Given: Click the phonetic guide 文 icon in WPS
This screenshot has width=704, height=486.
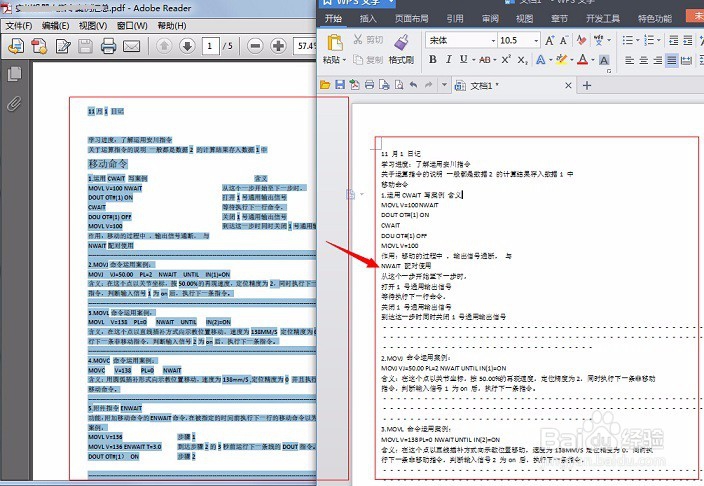Looking at the screenshot, I should 598,40.
